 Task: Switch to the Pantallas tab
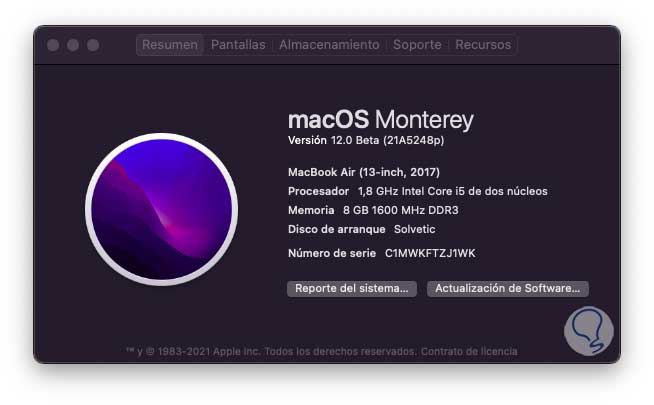(238, 45)
